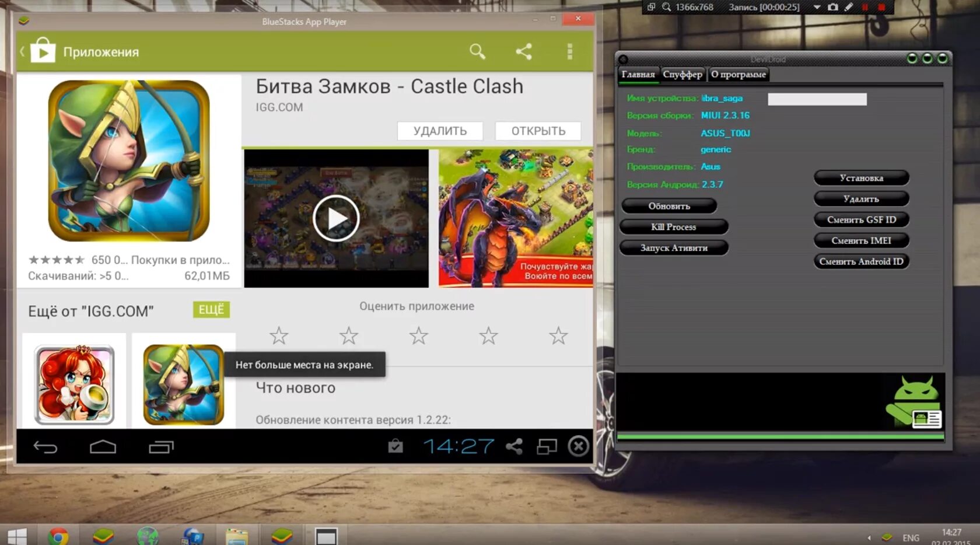
Task: Click the app developer IGG.COM text
Action: (279, 107)
